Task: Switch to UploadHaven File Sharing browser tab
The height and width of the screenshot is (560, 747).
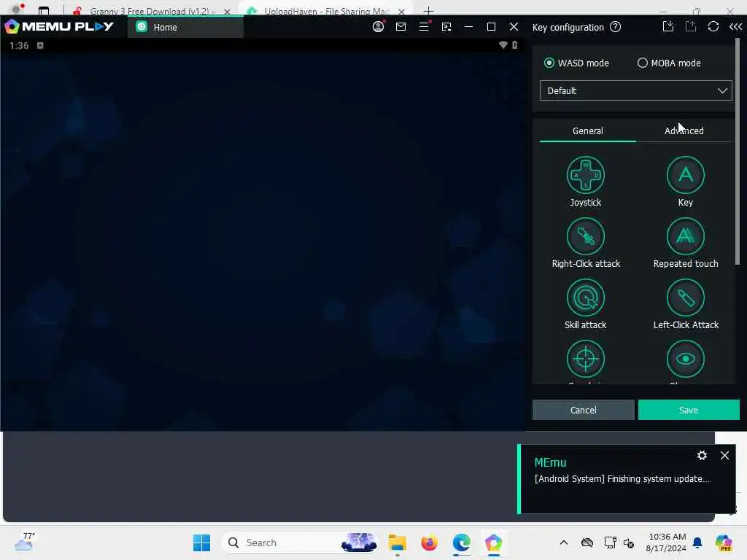Action: [x=326, y=10]
